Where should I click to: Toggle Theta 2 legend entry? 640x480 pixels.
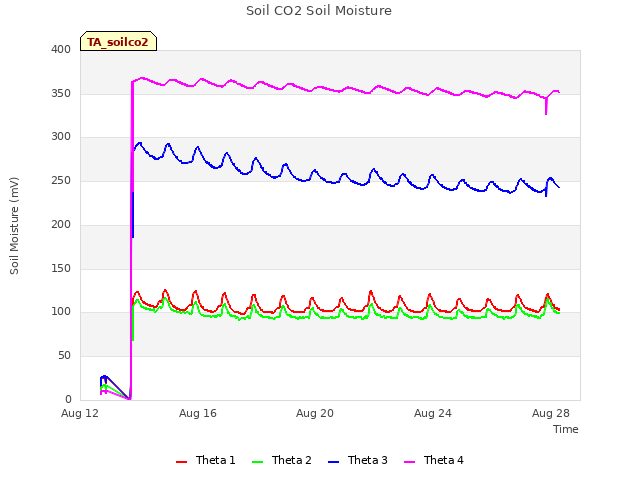(x=282, y=460)
